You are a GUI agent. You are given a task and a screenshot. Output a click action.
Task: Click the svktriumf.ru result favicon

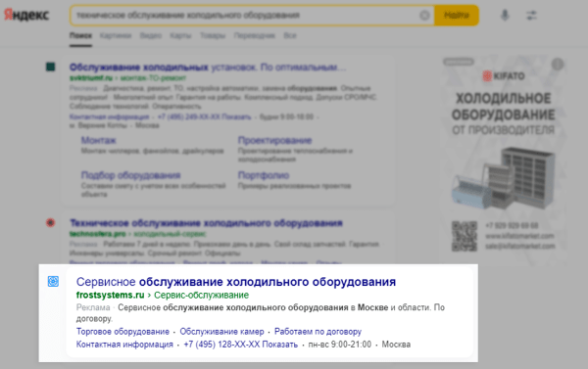[50, 68]
